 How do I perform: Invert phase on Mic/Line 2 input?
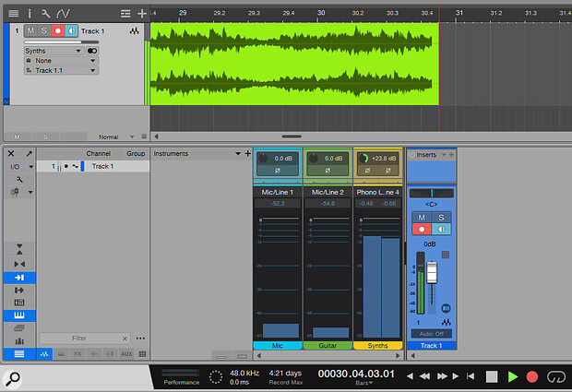tap(328, 171)
